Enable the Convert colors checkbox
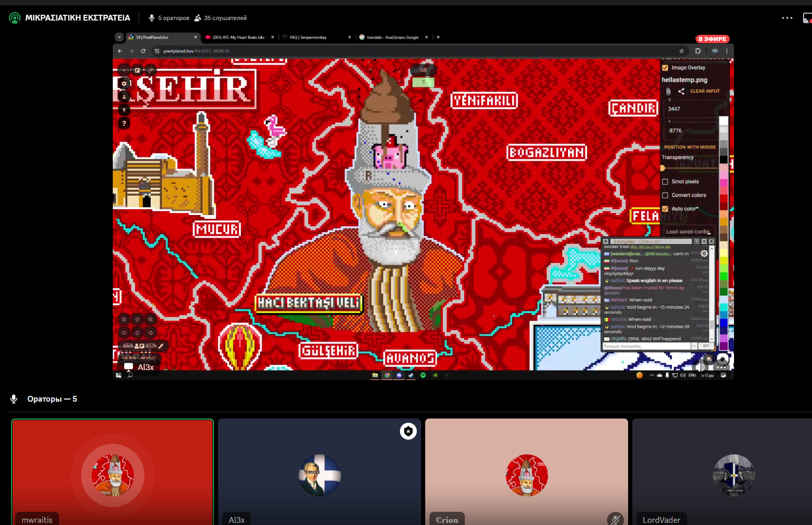This screenshot has width=812, height=525. tap(665, 196)
